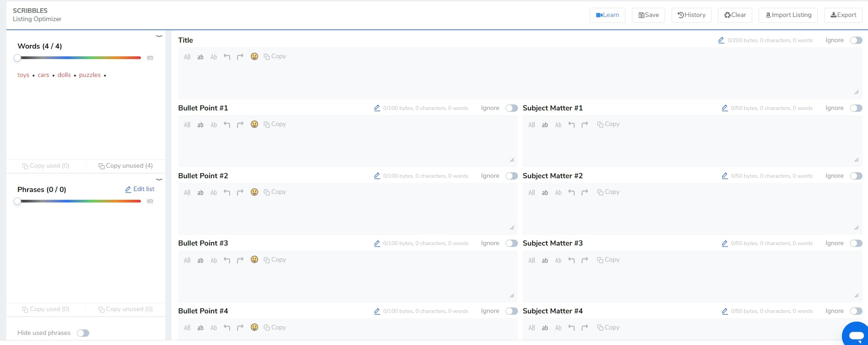This screenshot has height=345, width=868.
Task: Save the listing
Action: pyautogui.click(x=648, y=15)
